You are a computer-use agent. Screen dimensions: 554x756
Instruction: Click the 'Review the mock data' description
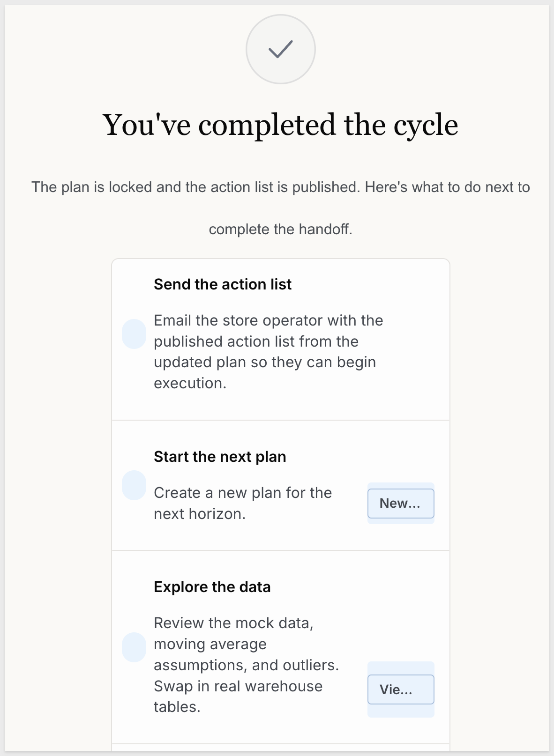click(x=247, y=665)
